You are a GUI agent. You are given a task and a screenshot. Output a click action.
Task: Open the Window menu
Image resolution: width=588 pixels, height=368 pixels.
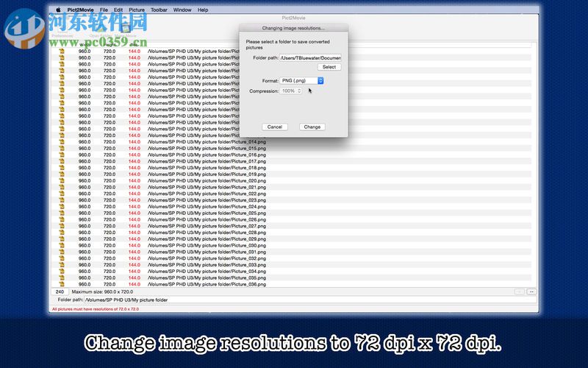pos(182,10)
